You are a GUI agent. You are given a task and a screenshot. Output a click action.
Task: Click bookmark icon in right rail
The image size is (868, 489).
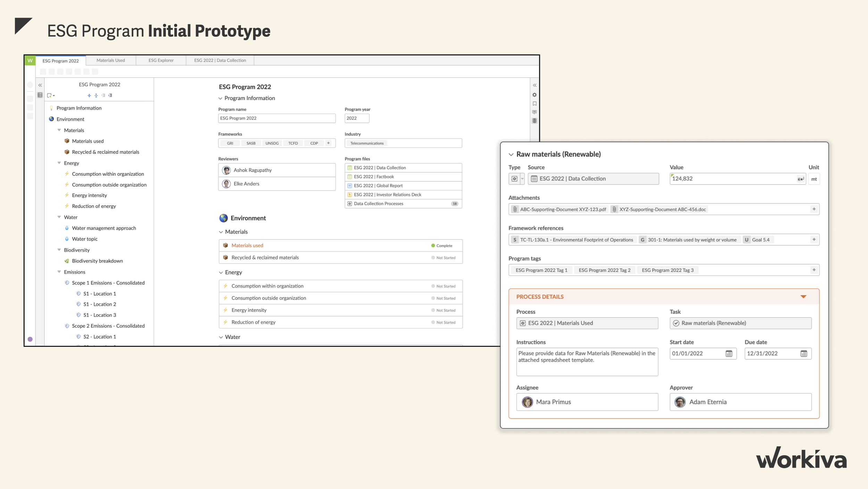[x=535, y=104]
